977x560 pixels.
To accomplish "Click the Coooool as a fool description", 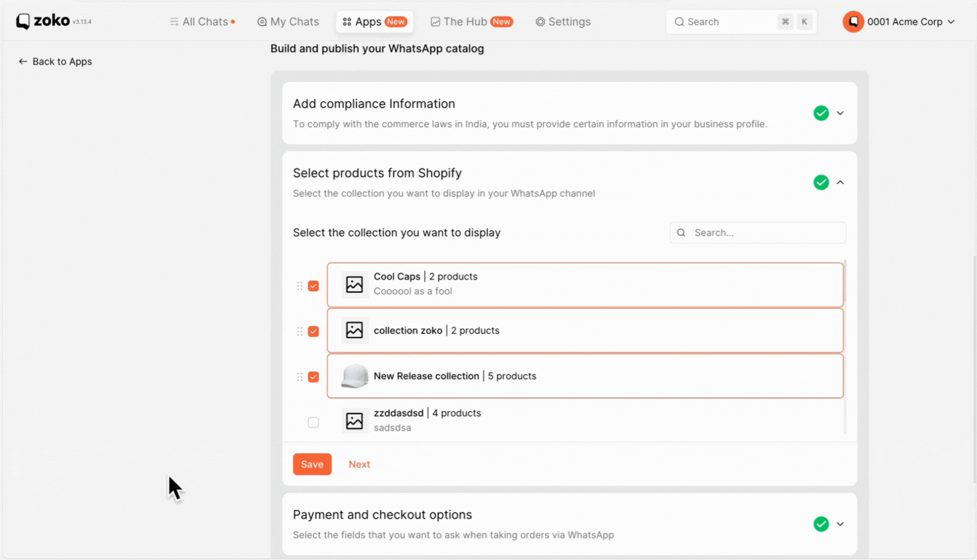I will pos(413,291).
